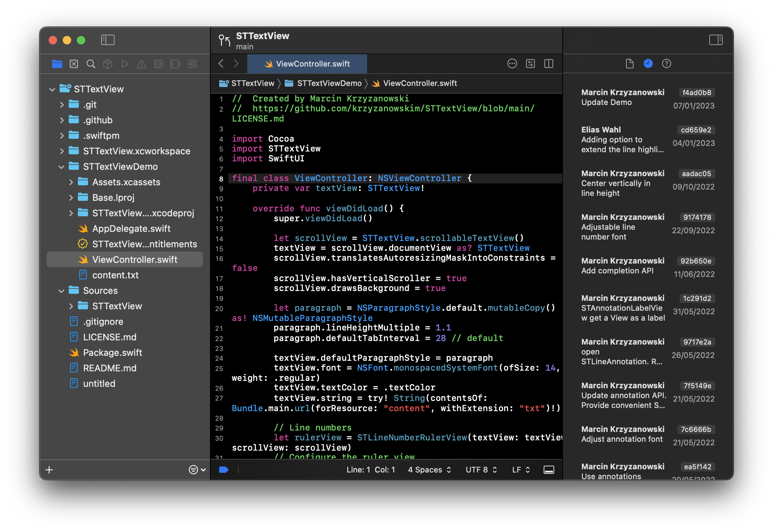
Task: Open .gitignore in the navigator
Action: (125, 322)
